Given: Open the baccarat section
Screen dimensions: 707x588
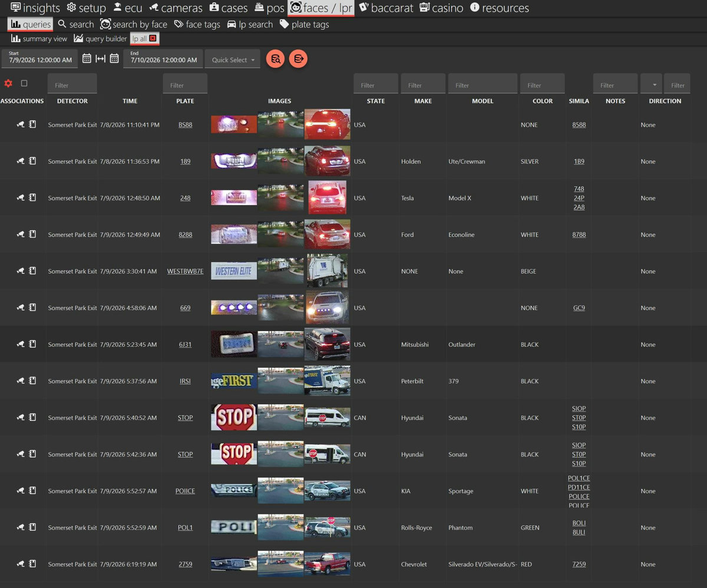Looking at the screenshot, I should tap(386, 8).
